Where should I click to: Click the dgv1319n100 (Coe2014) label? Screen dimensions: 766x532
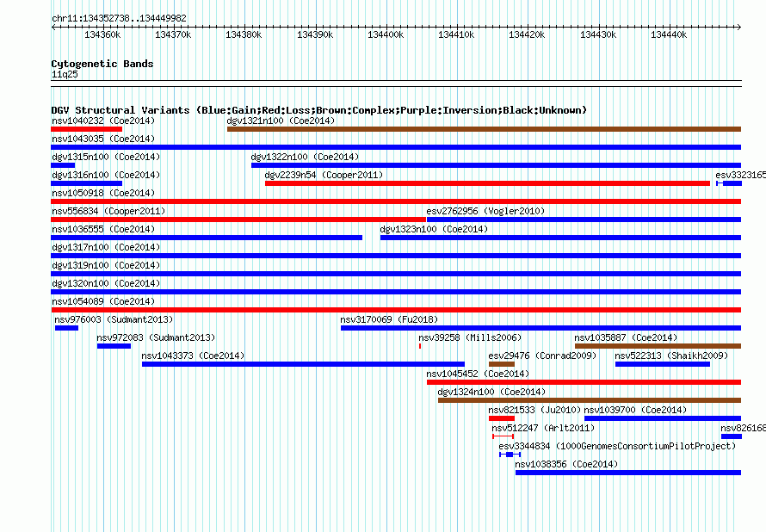click(106, 265)
